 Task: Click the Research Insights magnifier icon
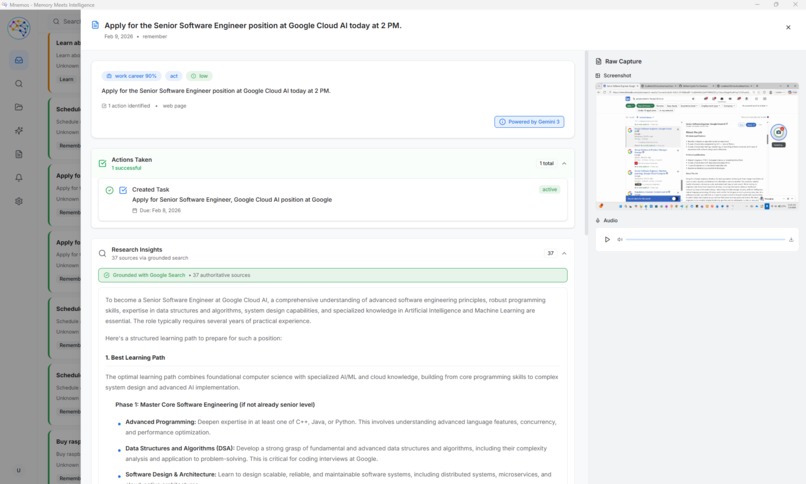coord(102,253)
